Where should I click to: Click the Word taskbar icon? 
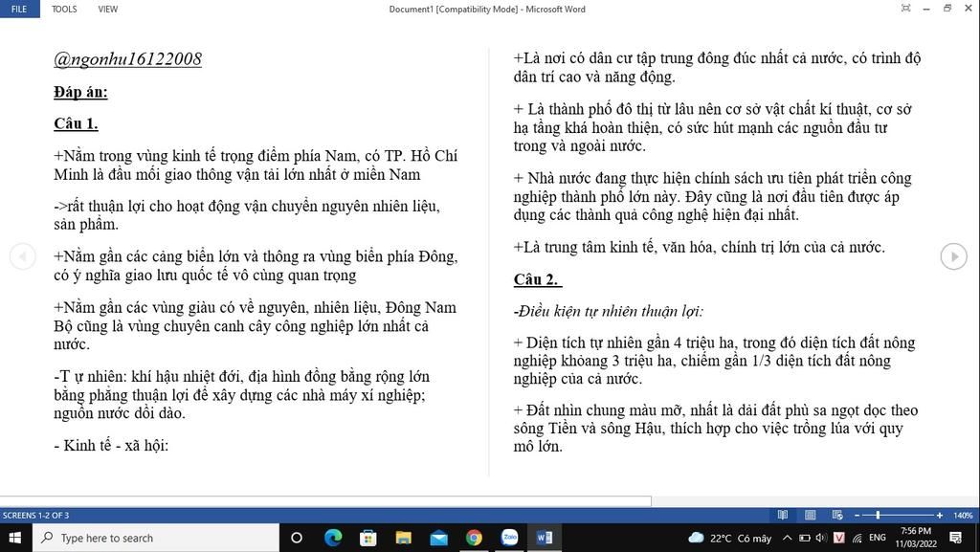[545, 538]
